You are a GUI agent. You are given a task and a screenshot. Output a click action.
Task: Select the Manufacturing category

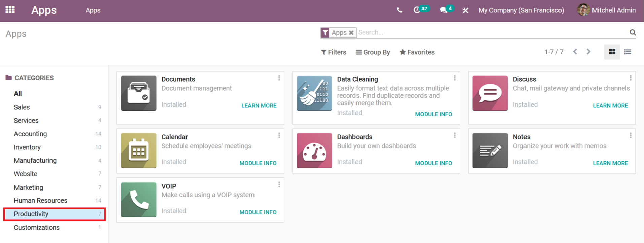click(x=35, y=161)
